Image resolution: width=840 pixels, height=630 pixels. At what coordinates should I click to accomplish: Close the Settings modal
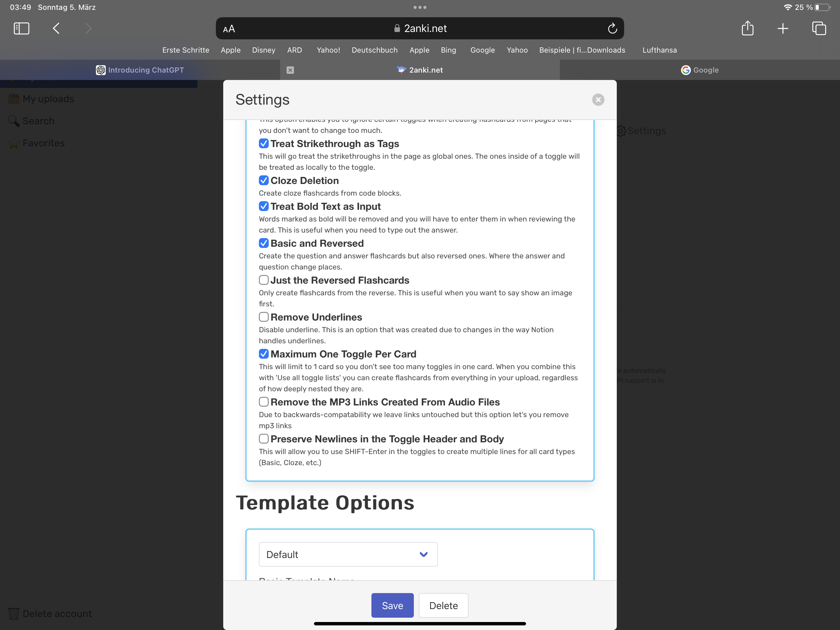[598, 100]
